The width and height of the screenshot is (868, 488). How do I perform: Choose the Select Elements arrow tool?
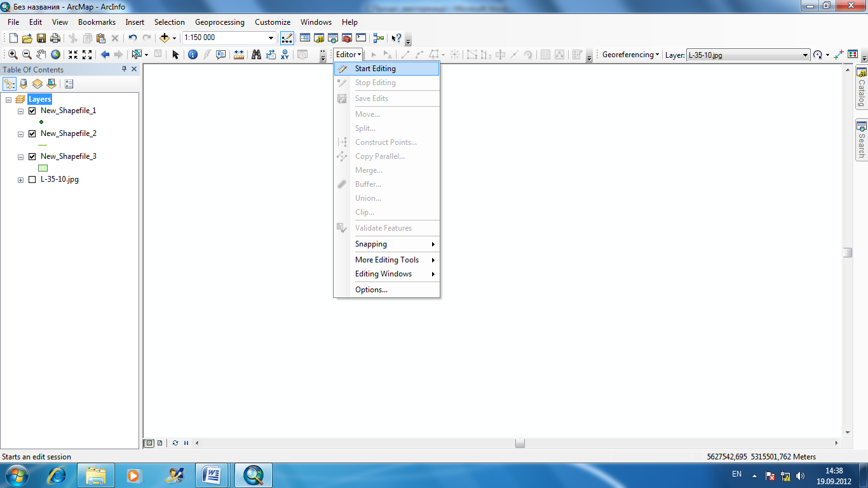pyautogui.click(x=176, y=55)
